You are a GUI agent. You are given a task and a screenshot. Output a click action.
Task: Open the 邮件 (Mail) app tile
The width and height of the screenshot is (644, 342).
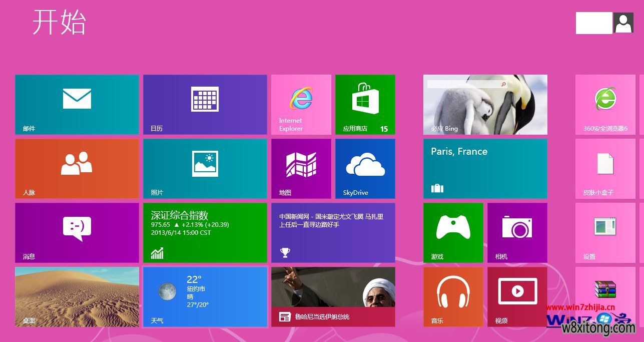point(77,104)
